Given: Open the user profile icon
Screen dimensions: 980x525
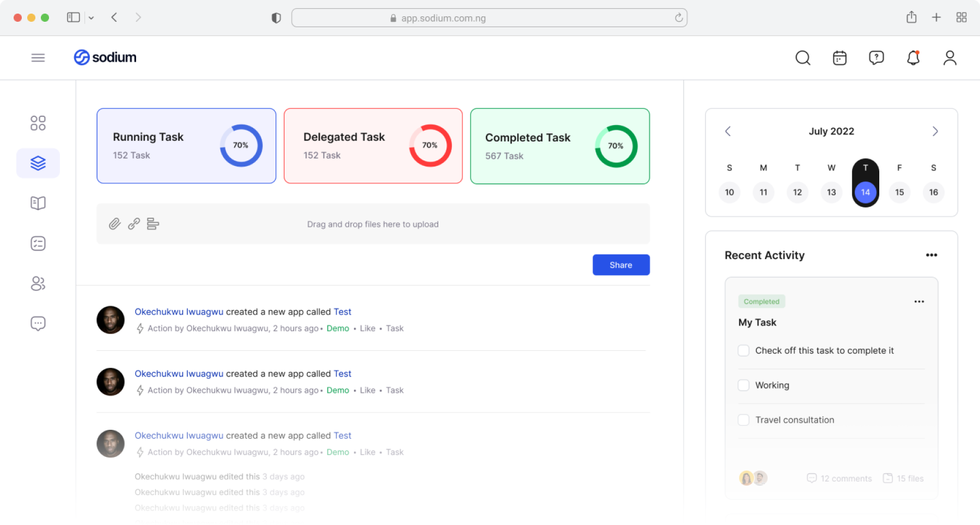Looking at the screenshot, I should pyautogui.click(x=950, y=58).
